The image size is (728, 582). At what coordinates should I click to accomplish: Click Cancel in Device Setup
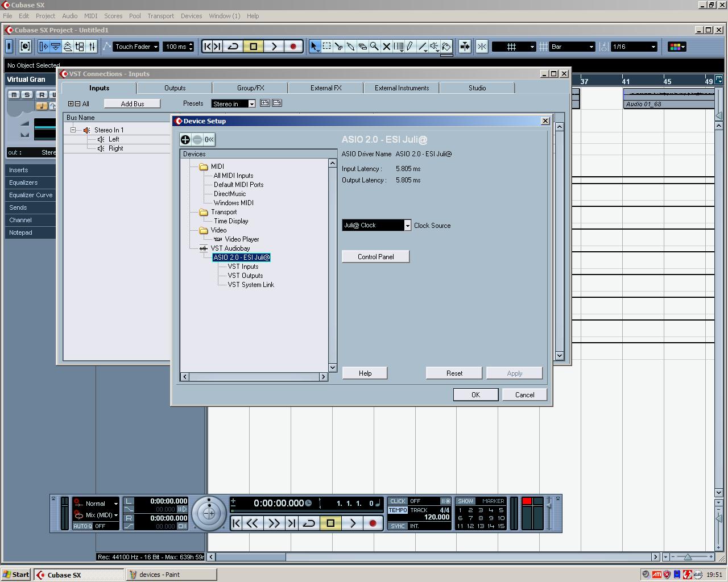tap(524, 395)
